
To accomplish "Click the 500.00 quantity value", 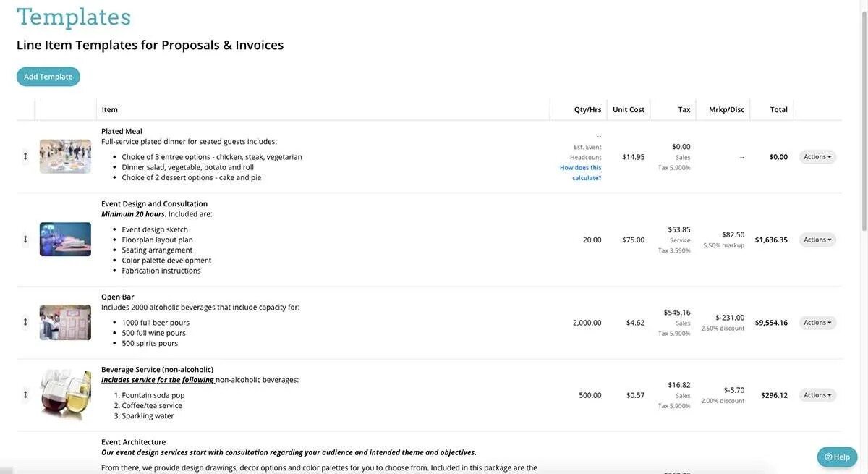I will tap(590, 395).
